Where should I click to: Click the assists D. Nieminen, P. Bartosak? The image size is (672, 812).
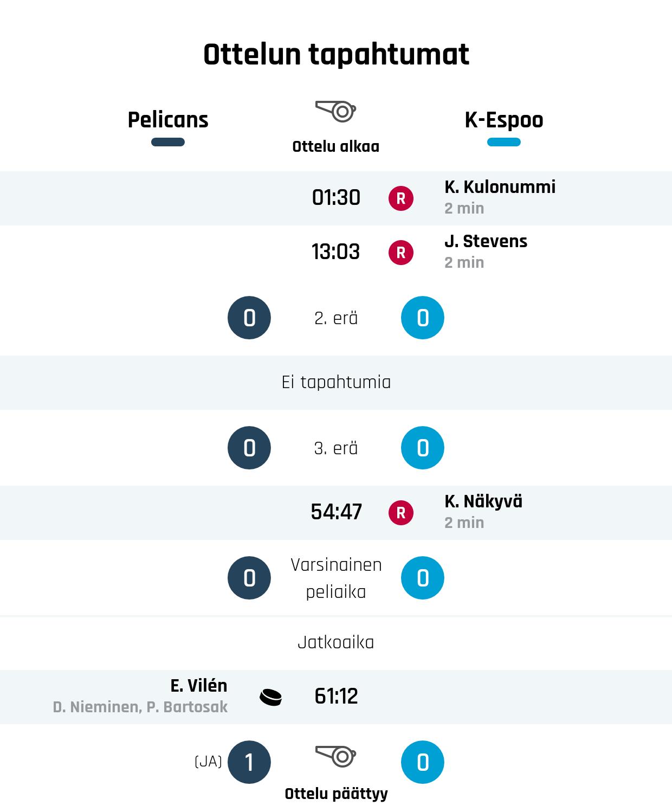point(140,707)
